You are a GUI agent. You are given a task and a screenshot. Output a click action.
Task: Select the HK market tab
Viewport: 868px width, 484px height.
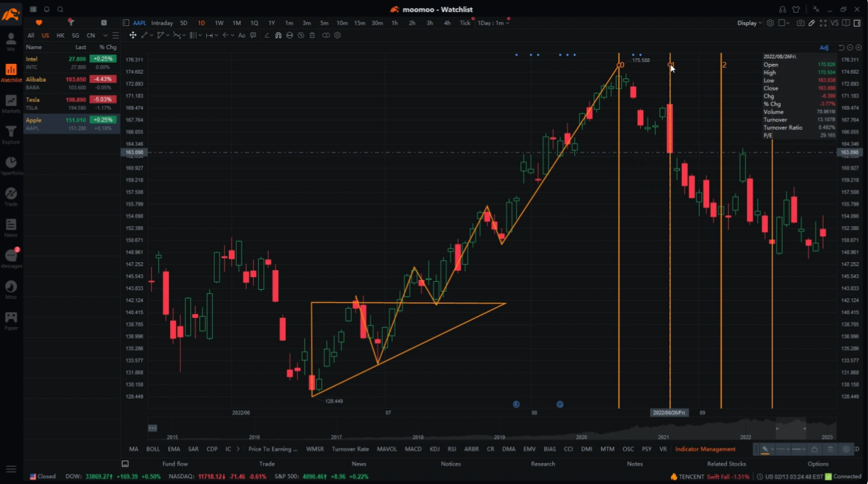[x=60, y=35]
